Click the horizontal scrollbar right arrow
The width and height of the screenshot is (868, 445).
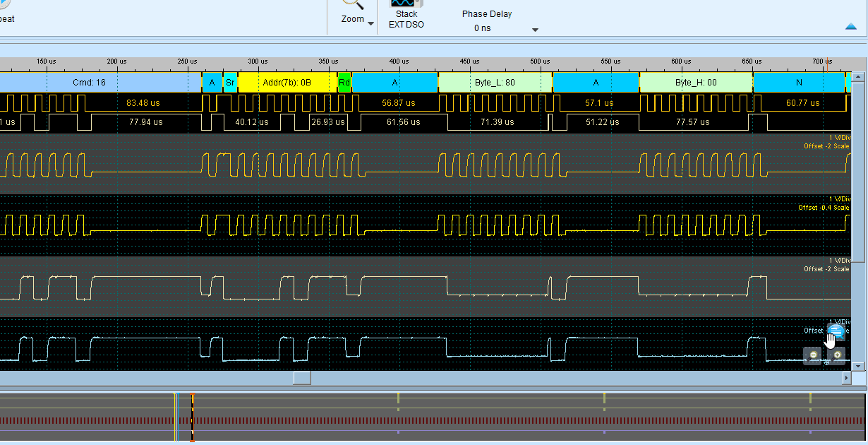tap(847, 379)
